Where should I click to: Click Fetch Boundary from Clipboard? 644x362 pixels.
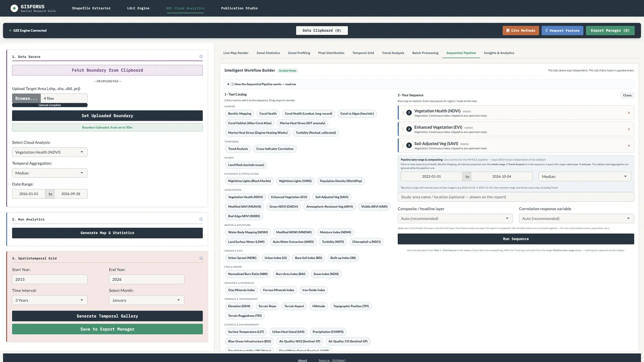(x=107, y=70)
